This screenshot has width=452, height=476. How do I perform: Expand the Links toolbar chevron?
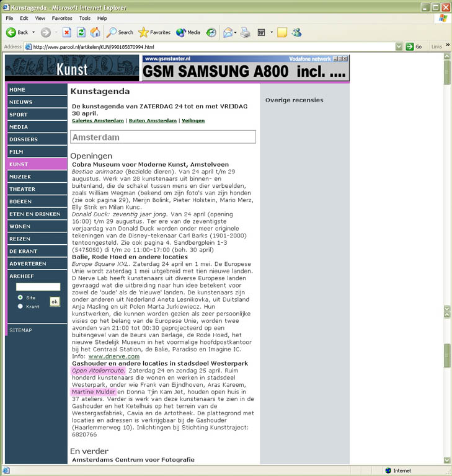tap(448, 45)
